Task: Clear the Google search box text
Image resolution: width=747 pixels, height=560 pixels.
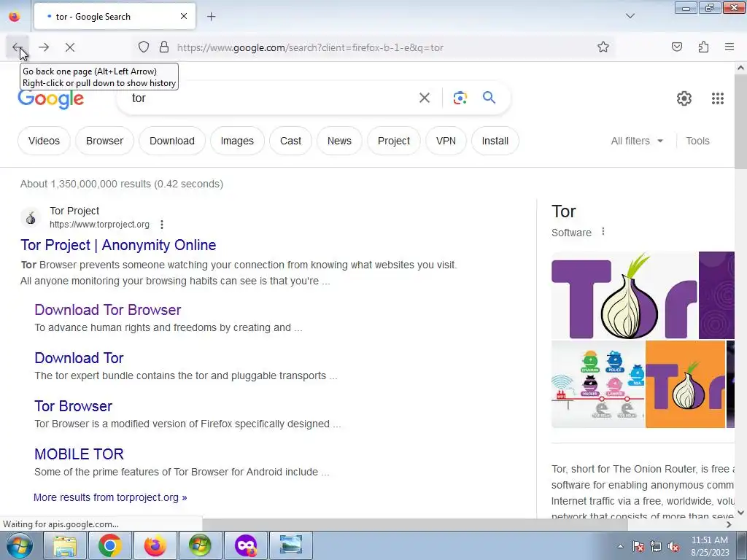Action: point(425,98)
